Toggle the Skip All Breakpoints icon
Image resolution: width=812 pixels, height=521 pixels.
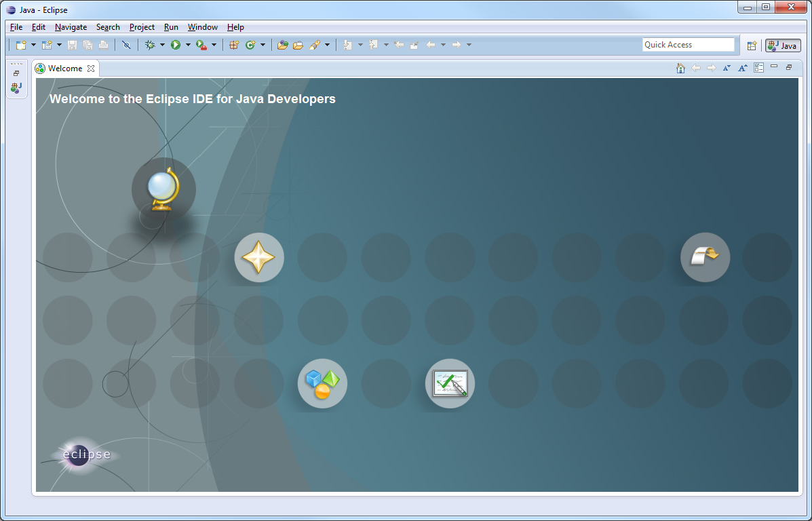[126, 45]
